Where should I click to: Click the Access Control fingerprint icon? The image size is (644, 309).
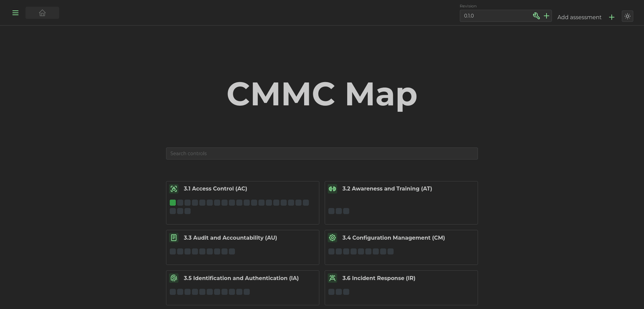point(173,189)
